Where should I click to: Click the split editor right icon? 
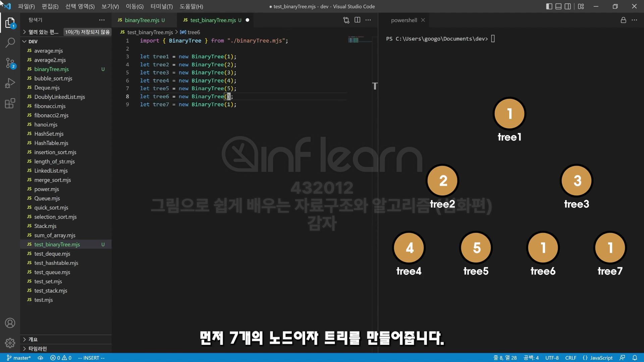357,20
